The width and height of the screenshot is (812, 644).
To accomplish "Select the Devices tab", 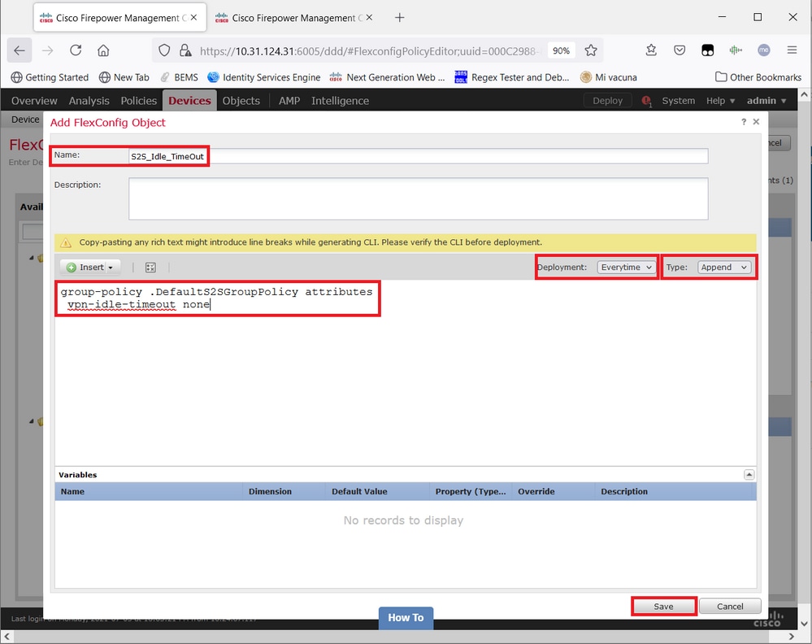I will click(189, 101).
